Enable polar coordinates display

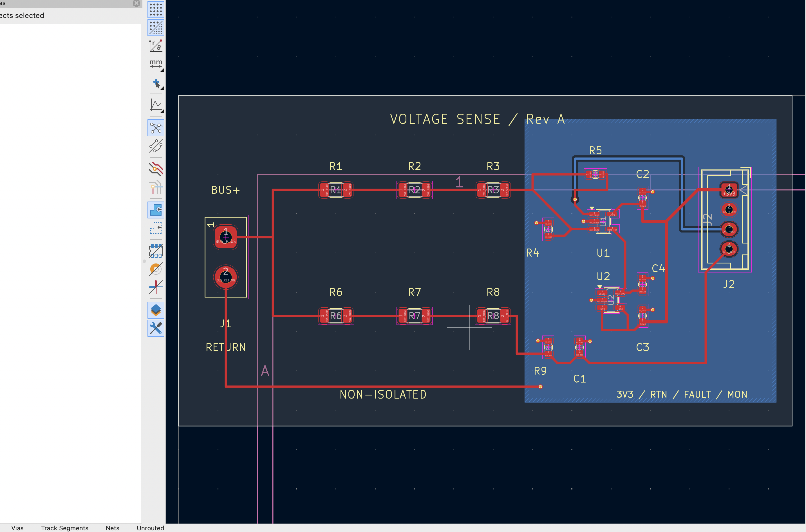156,46
